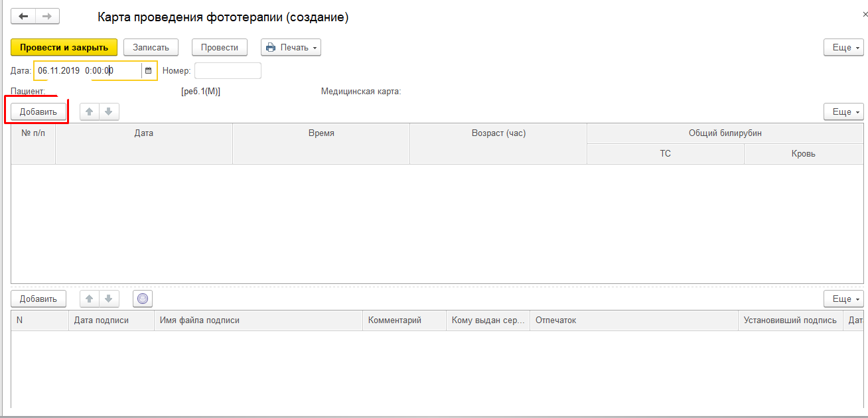Click the Записать button

[x=151, y=48]
